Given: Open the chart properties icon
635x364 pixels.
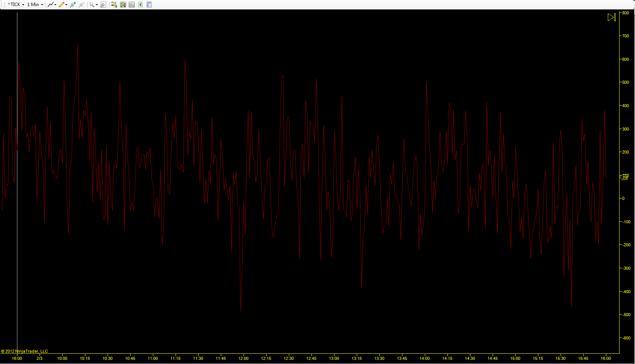Looking at the screenshot, I should click(149, 5).
